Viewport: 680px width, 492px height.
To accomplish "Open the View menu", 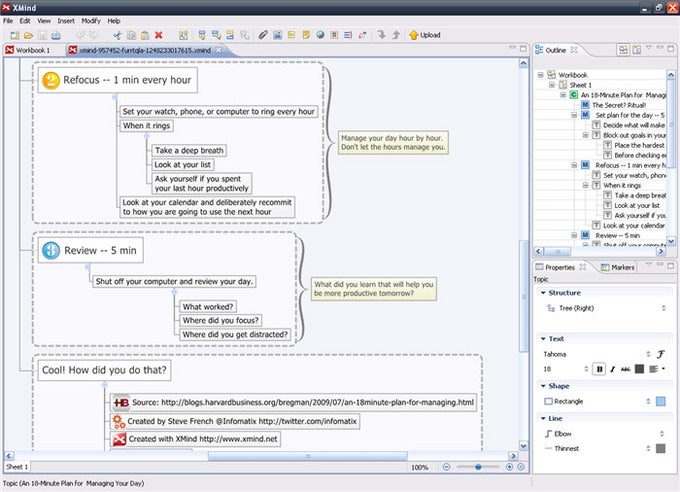I will [x=44, y=20].
